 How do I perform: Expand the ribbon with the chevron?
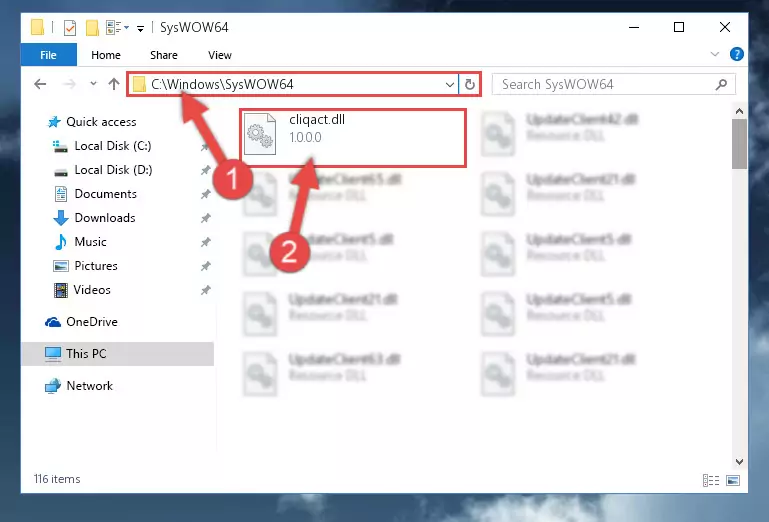pos(715,54)
